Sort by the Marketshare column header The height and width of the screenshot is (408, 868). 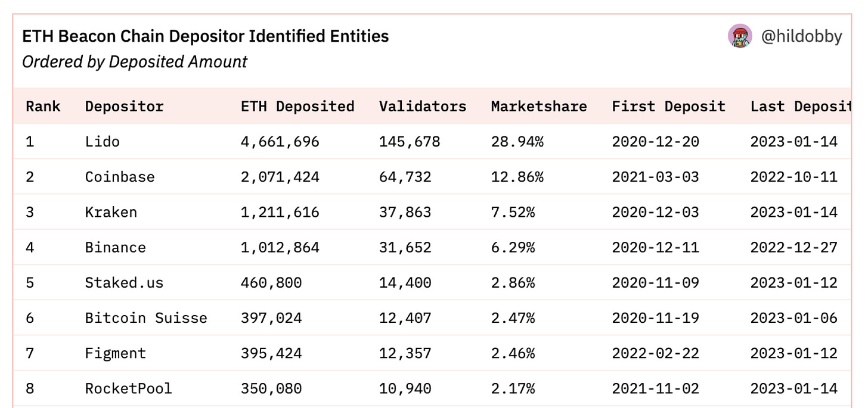coord(539,107)
